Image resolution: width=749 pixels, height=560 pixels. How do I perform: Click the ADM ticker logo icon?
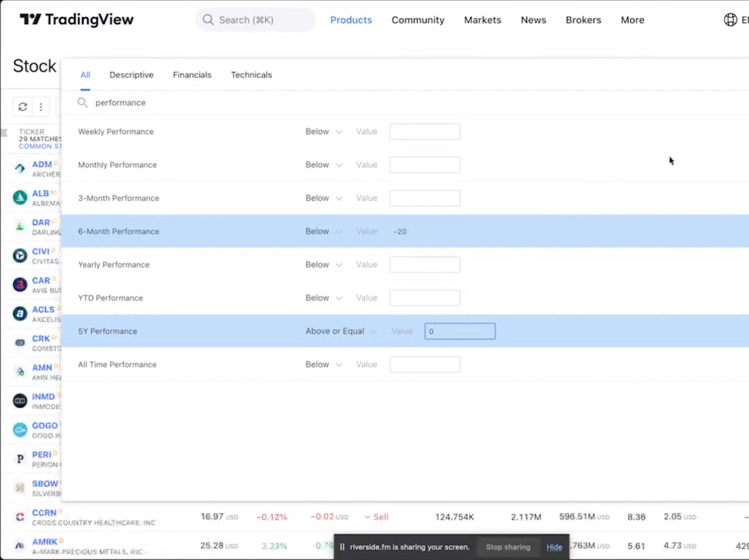coord(20,168)
